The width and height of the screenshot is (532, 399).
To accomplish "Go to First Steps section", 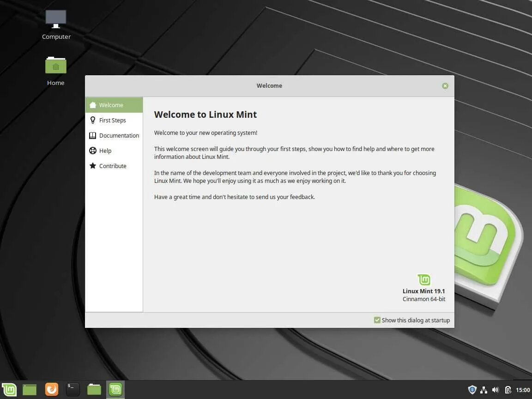I will coord(114,120).
